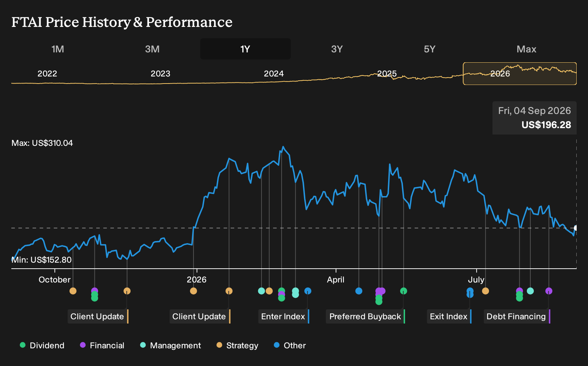Toggle the Dividend legend filter
Viewport: 588px width, 366px height.
42,345
